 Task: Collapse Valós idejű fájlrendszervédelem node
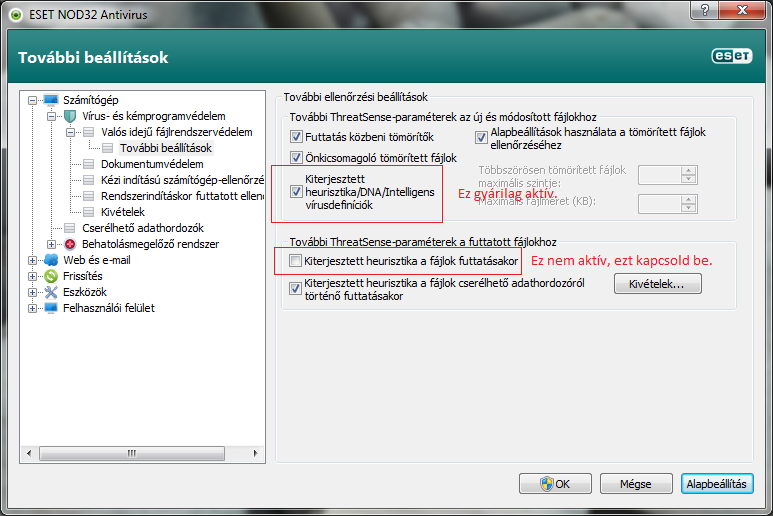click(70, 133)
